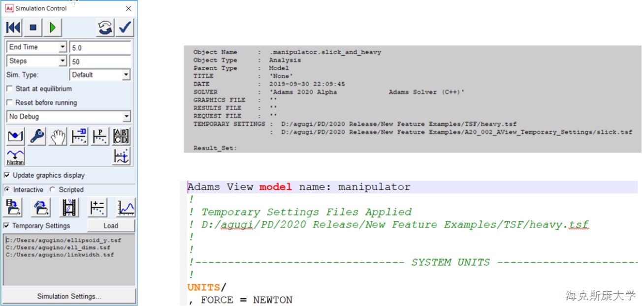
Task: Click the film strip animation icon
Action: click(69, 208)
